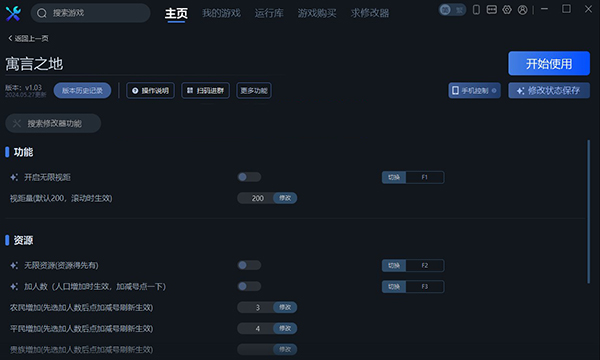Image resolution: width=600 pixels, height=360 pixels.
Task: Click the sparkle icon beside 开启无限视距
Action: [14, 177]
